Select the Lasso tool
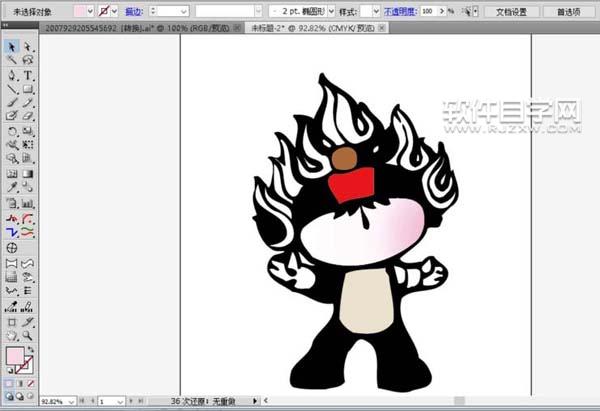The height and width of the screenshot is (411, 600). [27, 60]
